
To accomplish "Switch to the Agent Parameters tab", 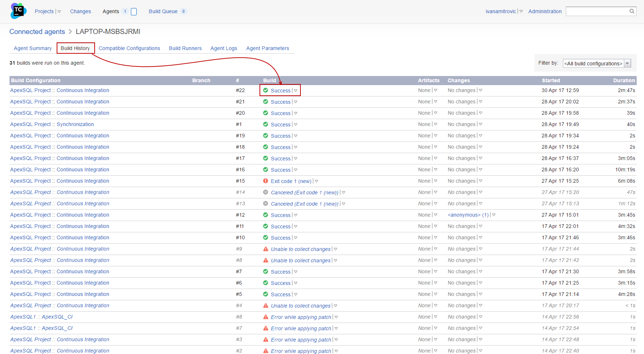I will (268, 48).
